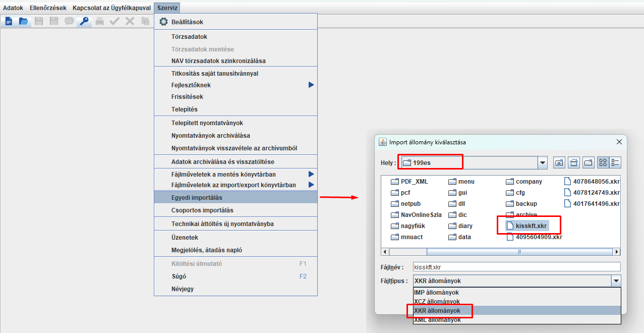Open Beállítások with gear icon

point(236,22)
